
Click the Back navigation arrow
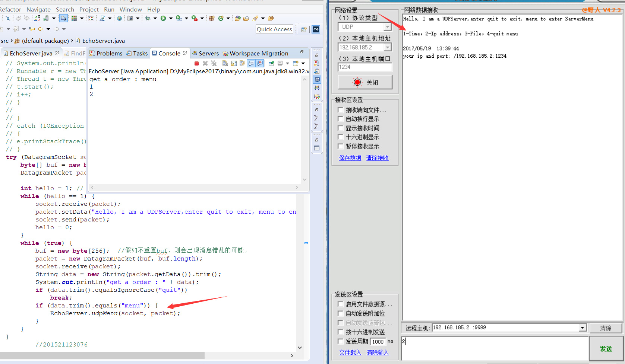click(41, 29)
